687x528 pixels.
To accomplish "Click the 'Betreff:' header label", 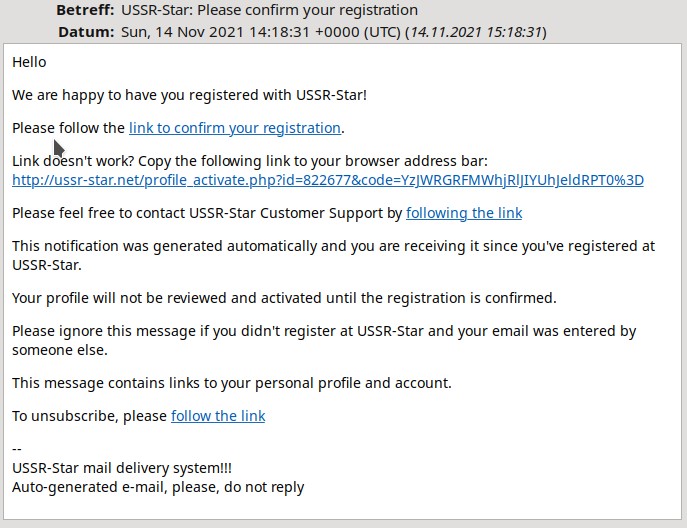I will point(85,10).
